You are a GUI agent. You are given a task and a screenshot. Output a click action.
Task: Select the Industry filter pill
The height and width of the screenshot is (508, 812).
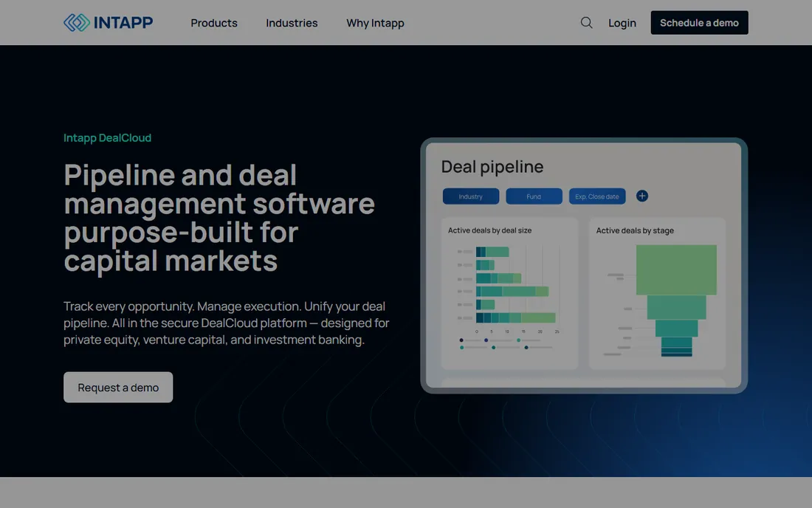click(471, 196)
